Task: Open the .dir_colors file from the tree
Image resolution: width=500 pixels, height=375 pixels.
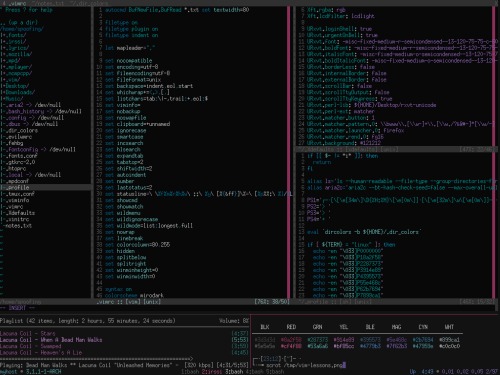Action: pos(22,130)
